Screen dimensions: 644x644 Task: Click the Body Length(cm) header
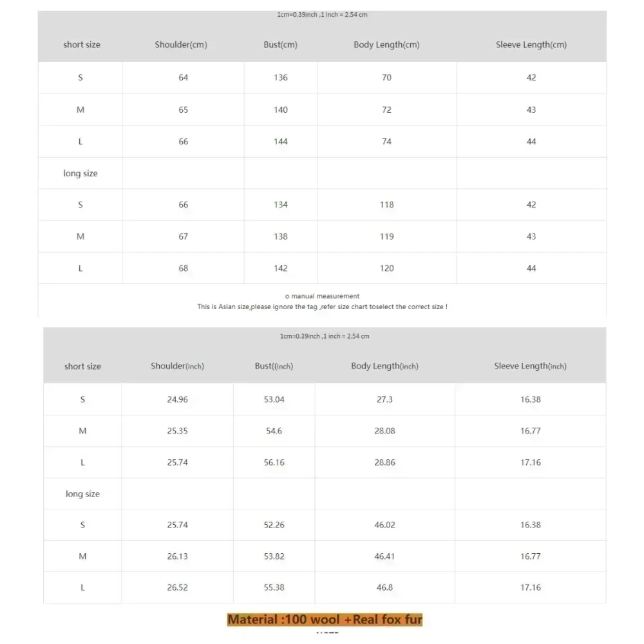coord(386,45)
